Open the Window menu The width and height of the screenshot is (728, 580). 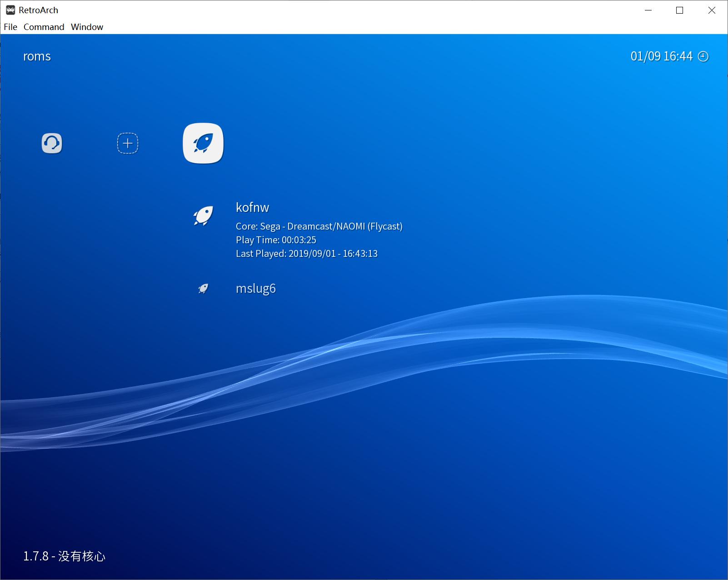pos(87,27)
